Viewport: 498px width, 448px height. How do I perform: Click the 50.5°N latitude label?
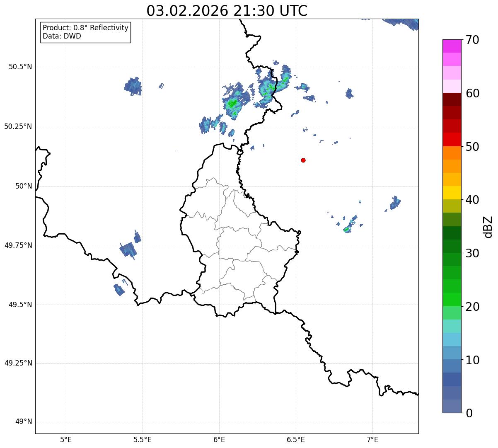[20, 67]
